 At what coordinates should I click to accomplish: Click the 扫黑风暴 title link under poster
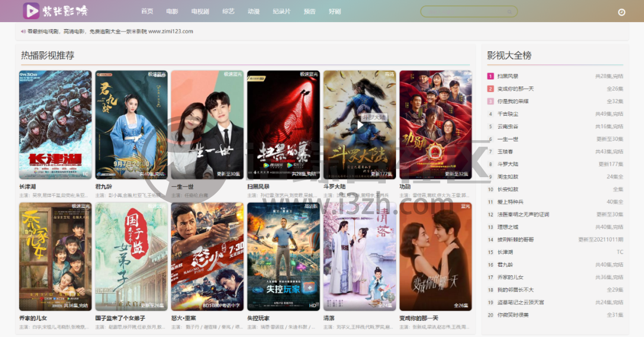pyautogui.click(x=258, y=187)
